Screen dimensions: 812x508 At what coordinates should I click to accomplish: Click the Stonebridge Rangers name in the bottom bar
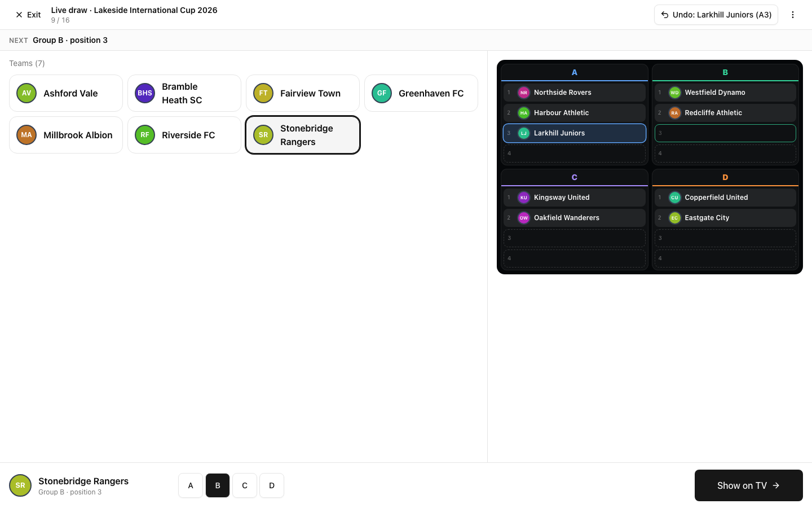click(83, 481)
